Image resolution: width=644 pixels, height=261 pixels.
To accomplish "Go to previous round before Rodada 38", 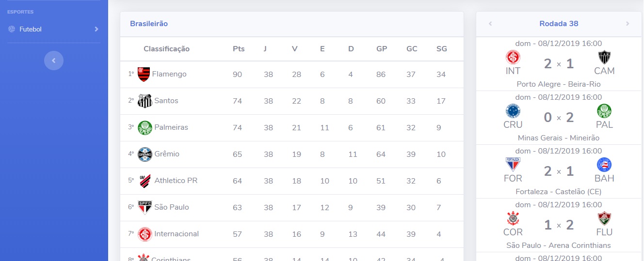I will (490, 24).
